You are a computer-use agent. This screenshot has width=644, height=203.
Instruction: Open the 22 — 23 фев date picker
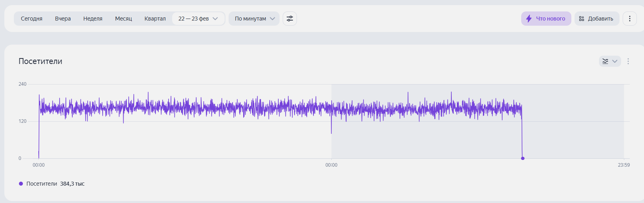click(x=198, y=19)
